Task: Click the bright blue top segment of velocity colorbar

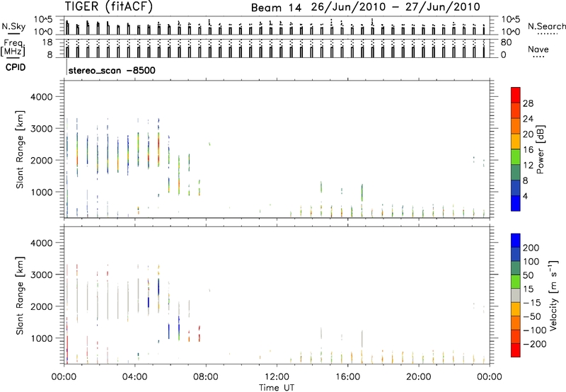Action: pyautogui.click(x=516, y=241)
